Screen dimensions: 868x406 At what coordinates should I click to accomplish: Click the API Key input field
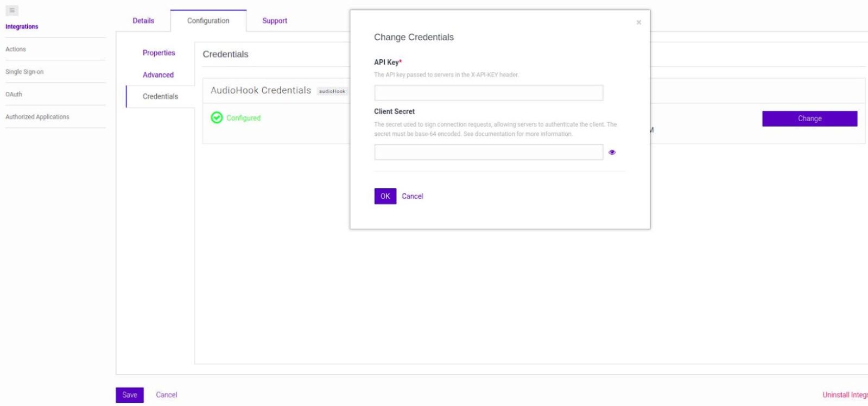coord(488,93)
